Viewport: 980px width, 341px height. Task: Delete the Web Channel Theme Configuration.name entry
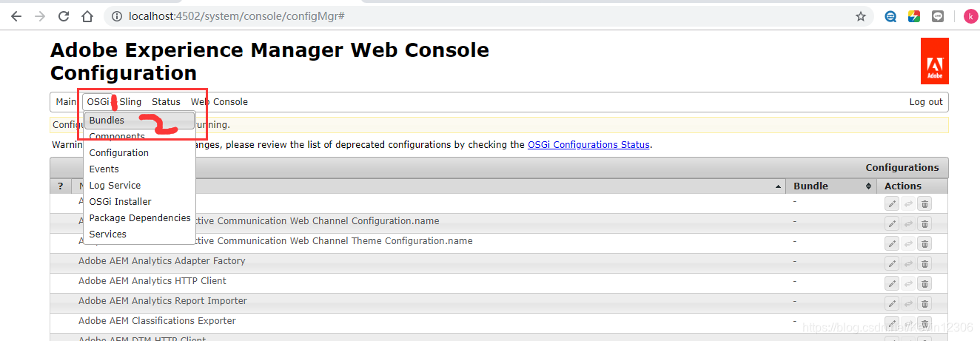click(924, 243)
